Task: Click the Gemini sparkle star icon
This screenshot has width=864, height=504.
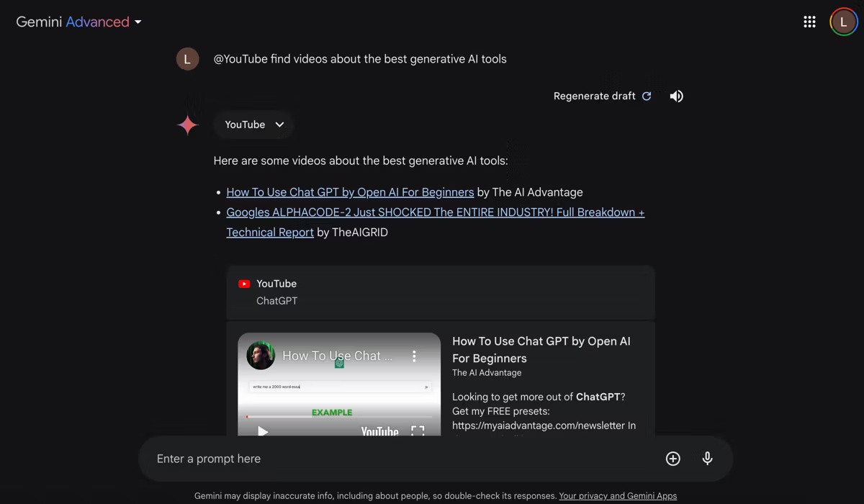Action: 188,125
